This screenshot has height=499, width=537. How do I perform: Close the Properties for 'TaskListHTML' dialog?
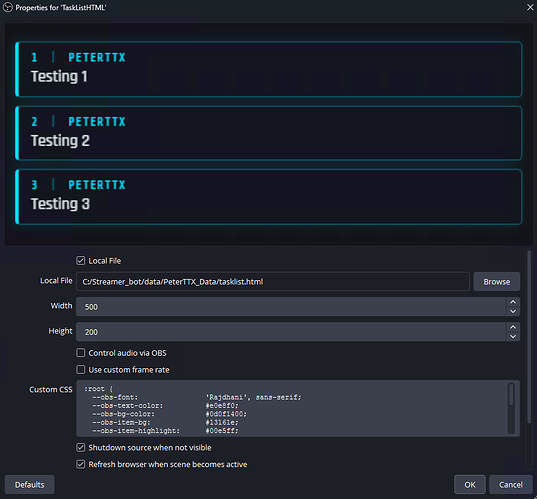(530, 7)
